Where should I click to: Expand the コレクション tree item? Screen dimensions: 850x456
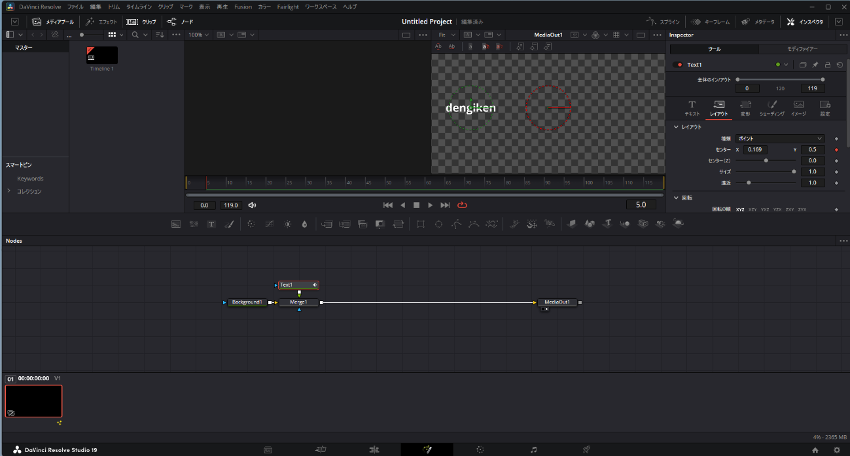[x=10, y=190]
